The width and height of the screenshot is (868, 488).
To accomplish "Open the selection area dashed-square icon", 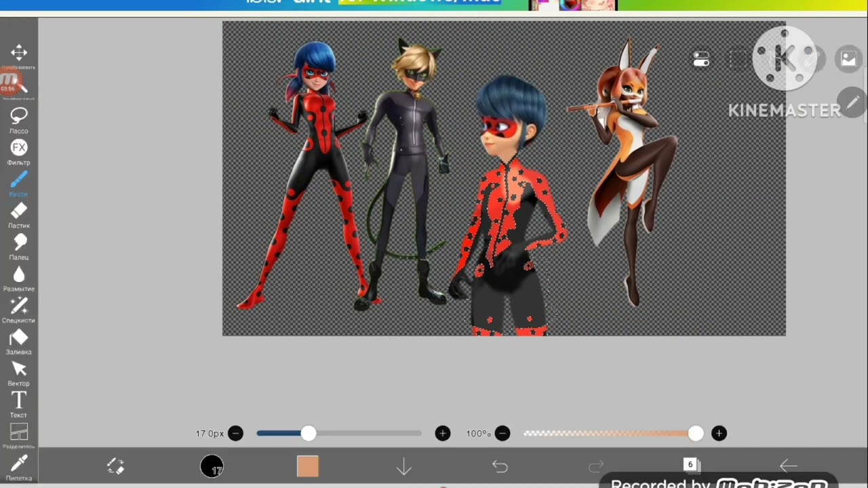I will coord(738,60).
